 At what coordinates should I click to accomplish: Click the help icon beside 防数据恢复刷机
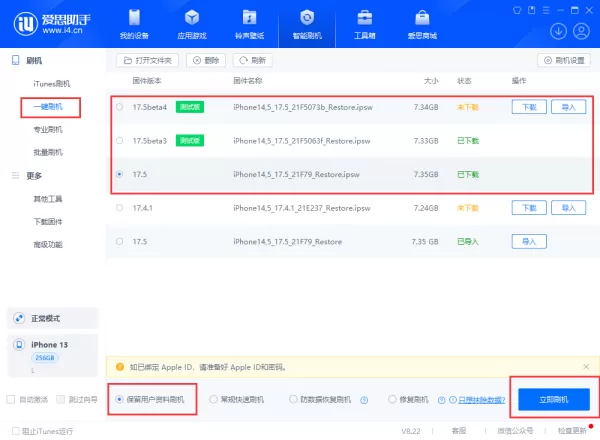point(364,400)
